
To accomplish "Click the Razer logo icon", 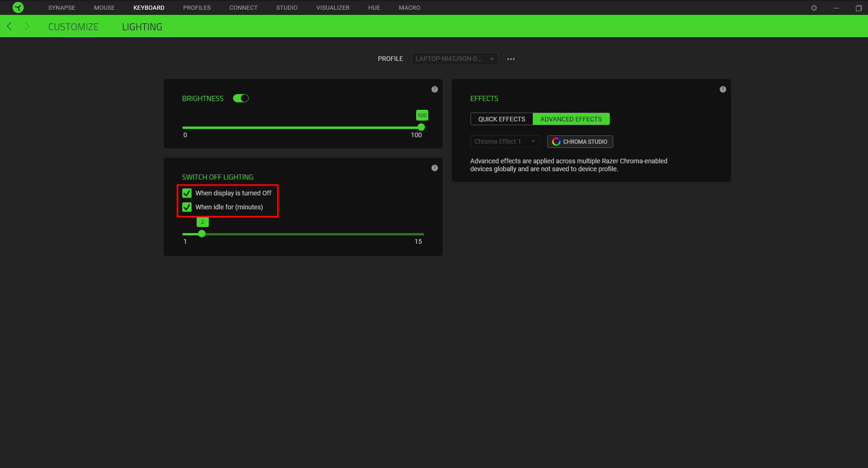I will pos(18,7).
